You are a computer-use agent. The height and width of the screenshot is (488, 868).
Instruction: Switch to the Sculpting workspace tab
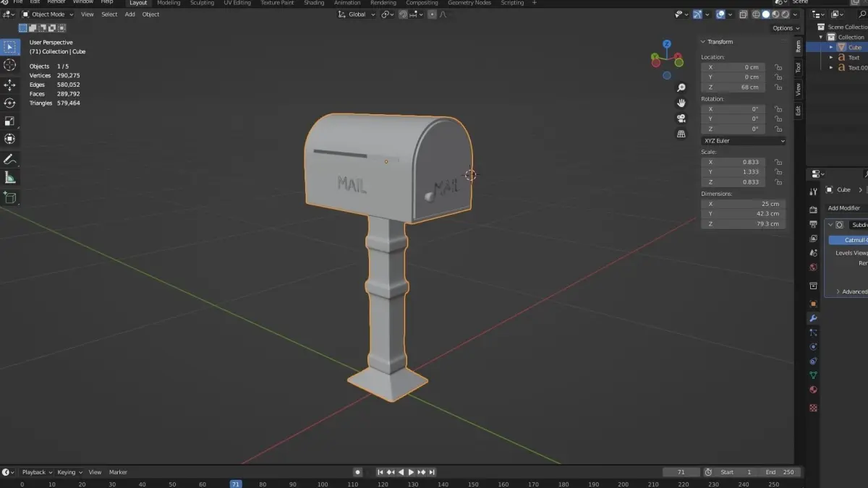point(202,3)
